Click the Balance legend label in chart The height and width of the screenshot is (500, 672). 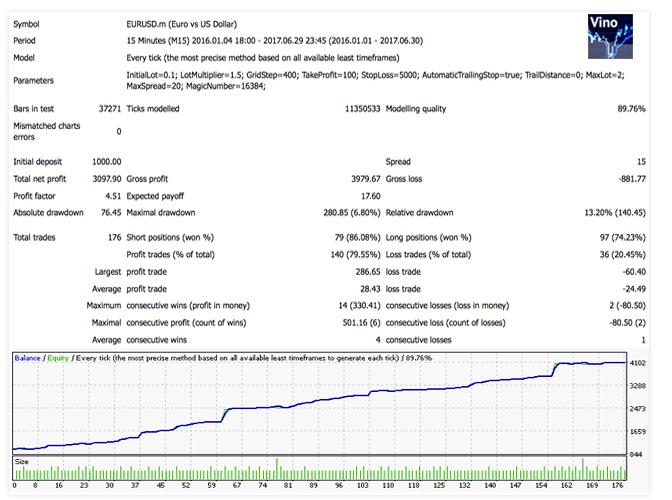28,357
